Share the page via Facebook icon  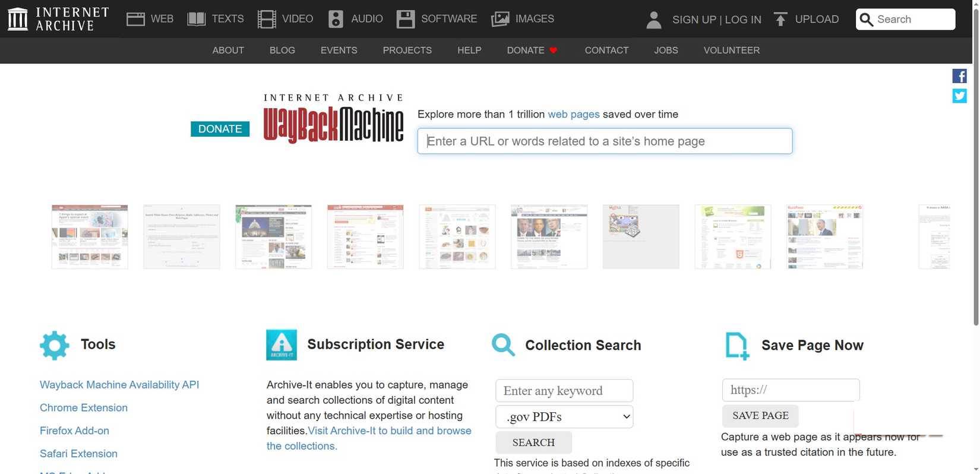(x=959, y=76)
